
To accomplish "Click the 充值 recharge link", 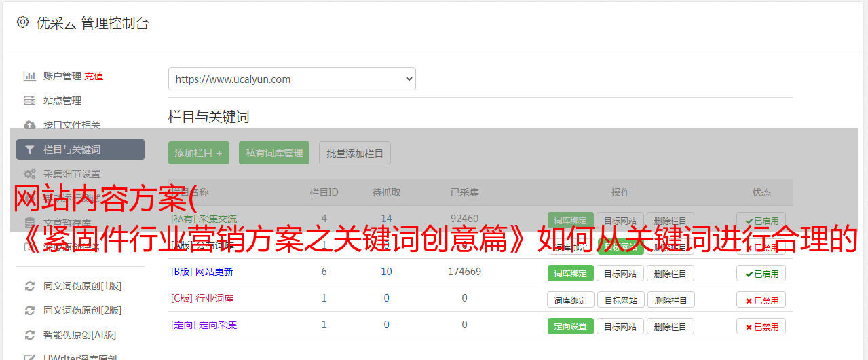I will click(x=94, y=76).
